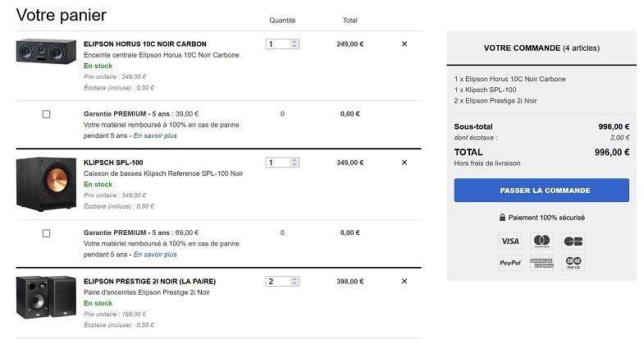644x345 pixels.
Task: Open the Klipsch SPL-100 subwoofer thumbnail
Action: (46, 183)
